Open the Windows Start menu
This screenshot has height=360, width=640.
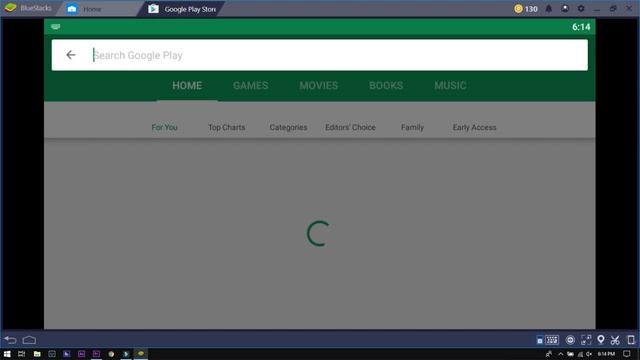tap(7, 354)
